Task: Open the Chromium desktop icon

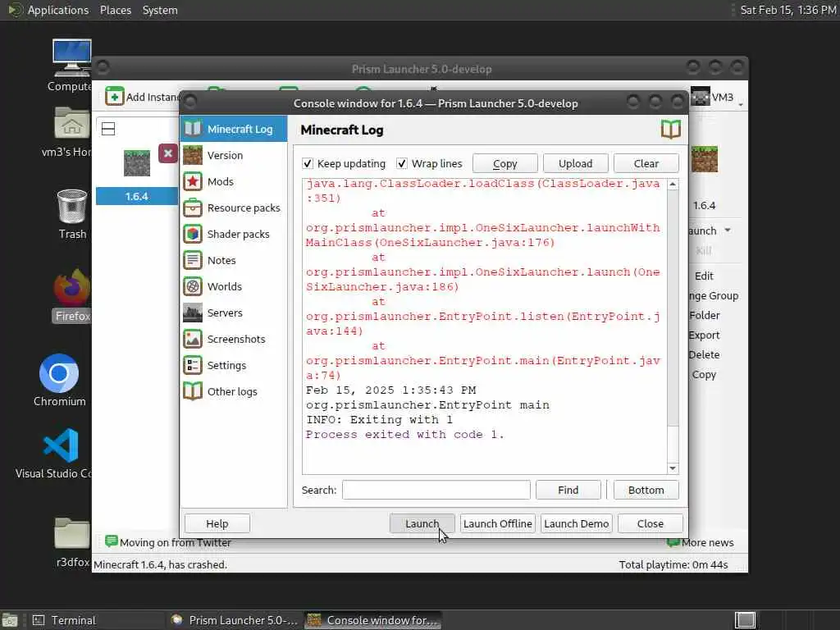Action: click(x=59, y=381)
